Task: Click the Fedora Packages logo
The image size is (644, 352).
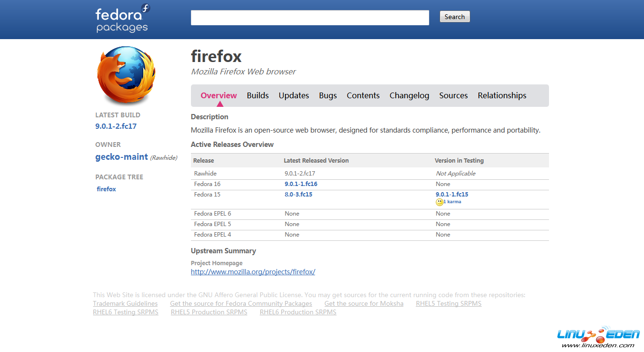Action: click(122, 19)
